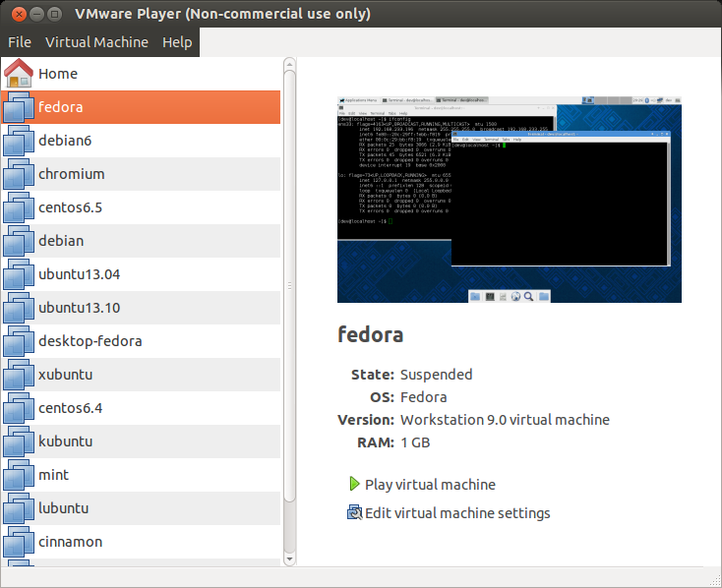Select the debian6 list entry text
Image resolution: width=722 pixels, height=588 pixels.
tap(65, 141)
